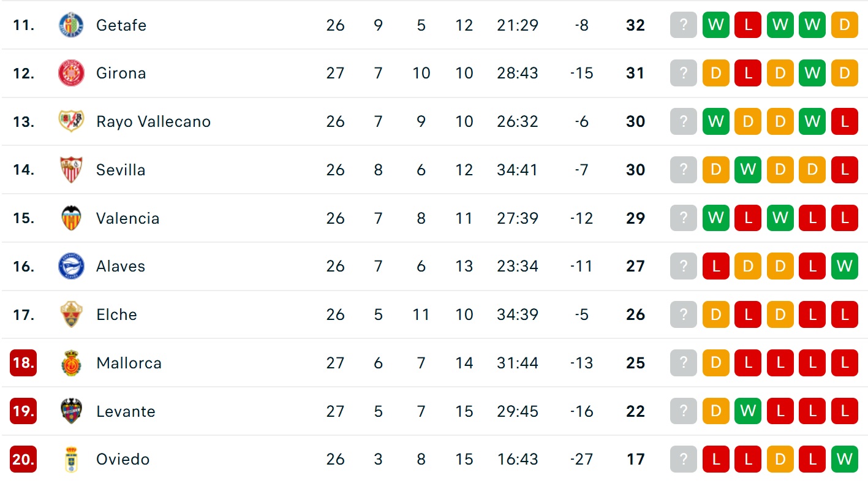Click the Girona club crest icon
868x483 pixels.
click(71, 74)
